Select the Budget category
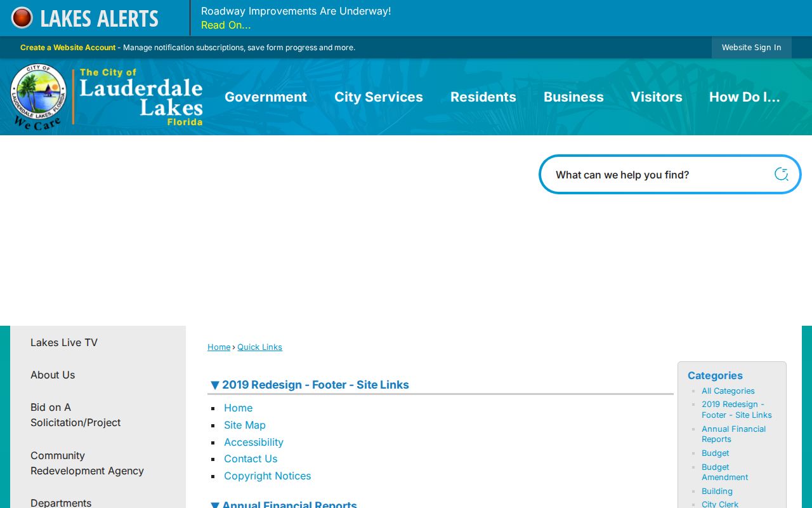 click(716, 453)
